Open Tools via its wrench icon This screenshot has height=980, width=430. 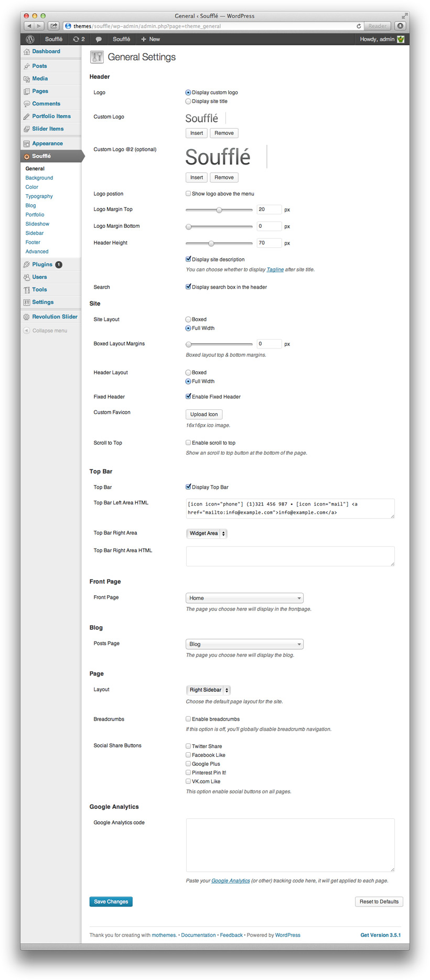pos(27,290)
